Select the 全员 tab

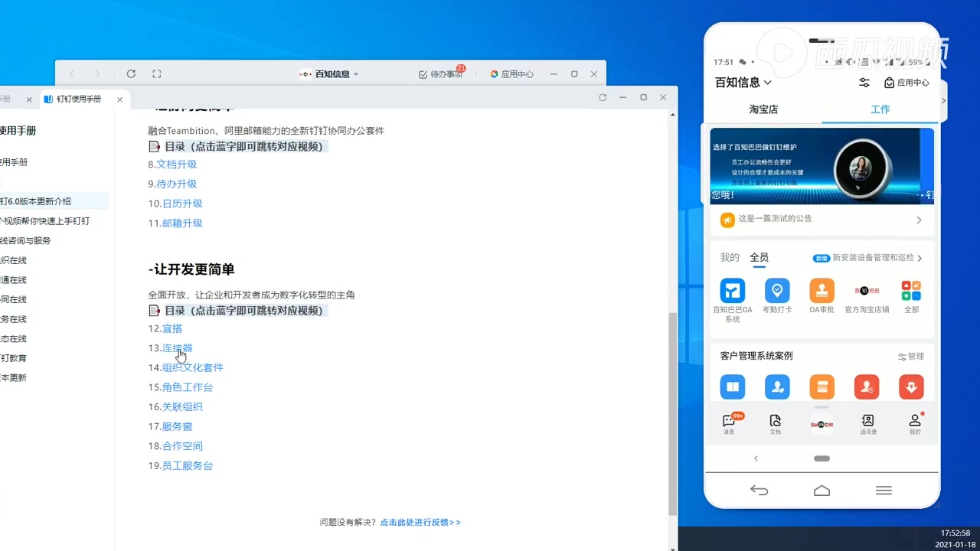pyautogui.click(x=759, y=257)
